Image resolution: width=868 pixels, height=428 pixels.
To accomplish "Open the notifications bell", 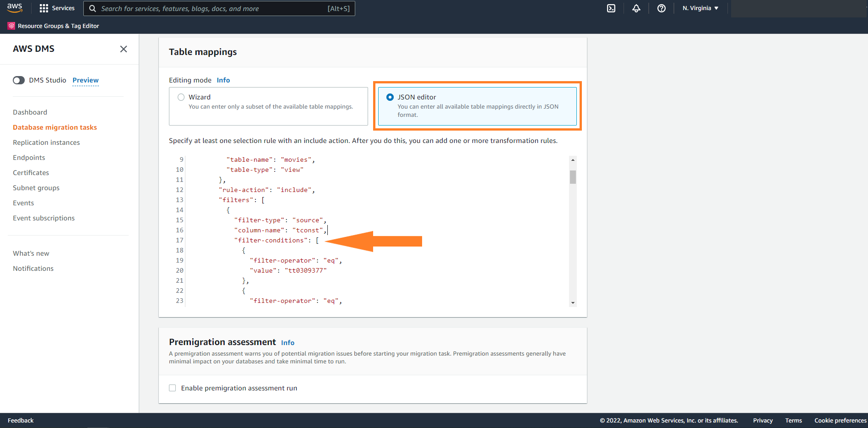I will pos(636,8).
